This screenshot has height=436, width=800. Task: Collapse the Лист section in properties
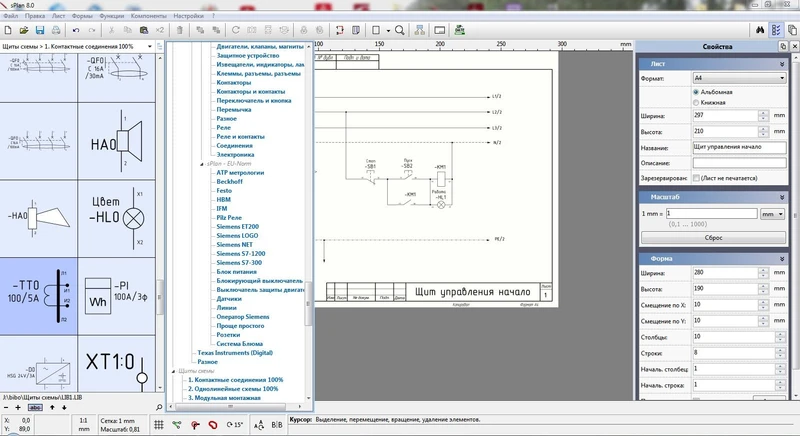(x=781, y=62)
